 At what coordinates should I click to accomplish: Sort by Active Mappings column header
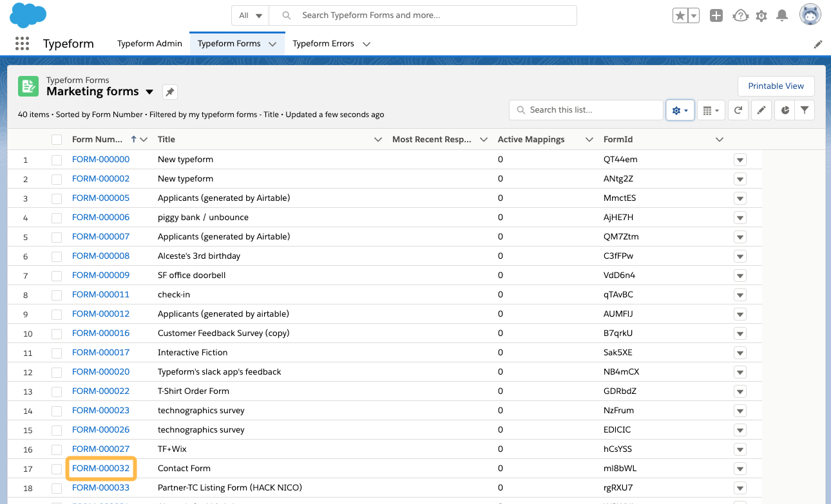point(531,139)
